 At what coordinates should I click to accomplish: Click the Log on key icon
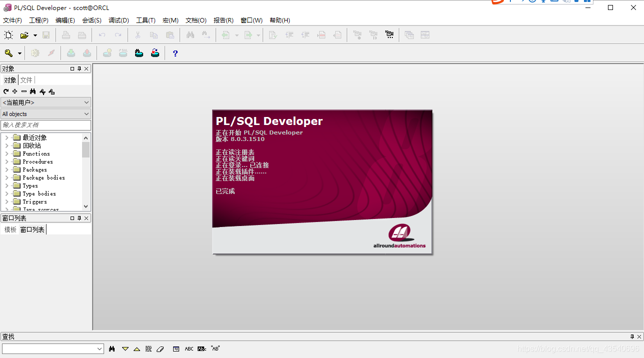coord(9,53)
